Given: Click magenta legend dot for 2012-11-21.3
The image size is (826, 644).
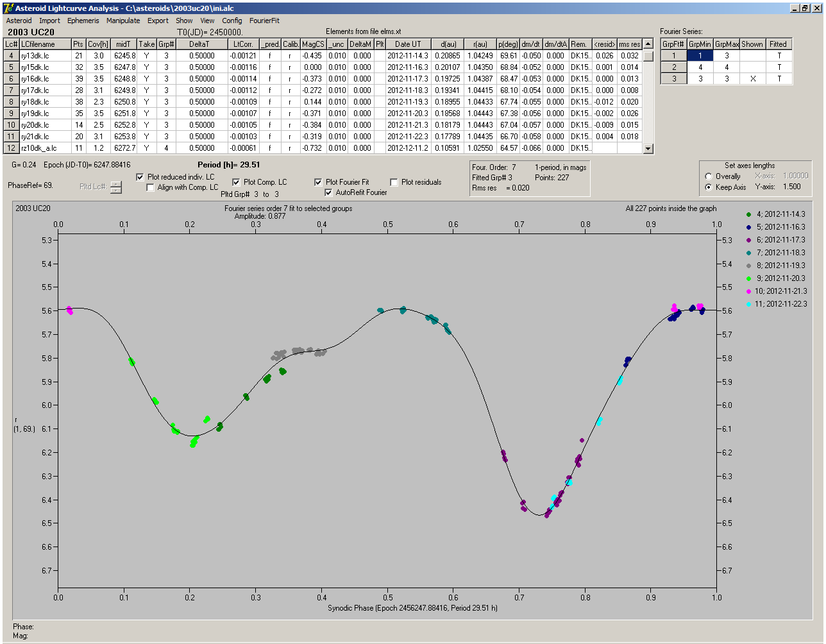Looking at the screenshot, I should 750,291.
